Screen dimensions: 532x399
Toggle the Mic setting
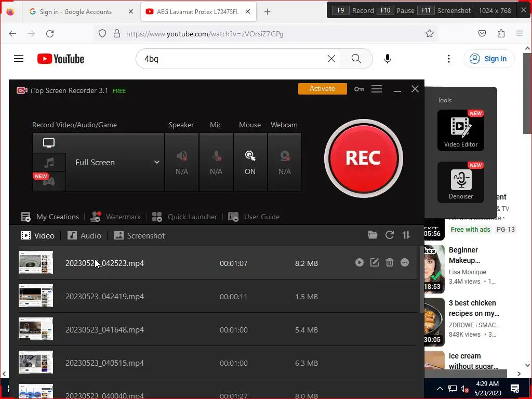216,162
